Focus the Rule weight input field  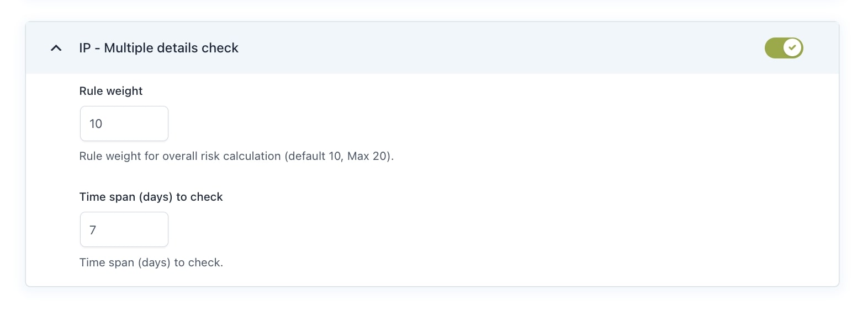pos(124,124)
